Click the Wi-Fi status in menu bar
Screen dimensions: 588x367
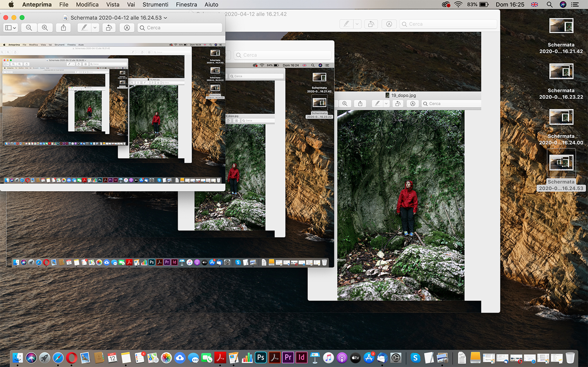(458, 4)
